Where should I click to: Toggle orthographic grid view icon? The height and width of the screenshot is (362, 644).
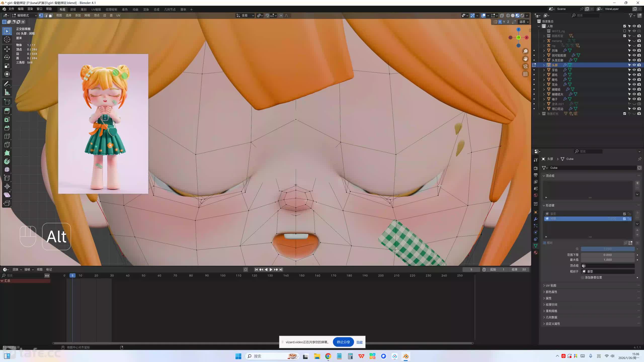(525, 74)
